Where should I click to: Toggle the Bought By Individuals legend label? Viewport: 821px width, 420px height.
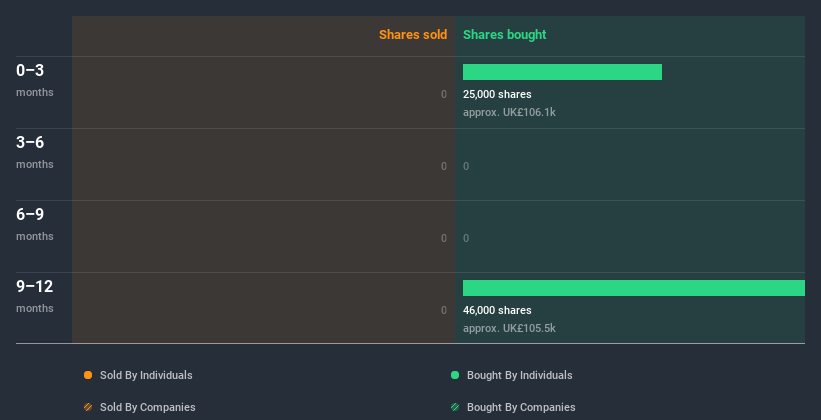click(x=519, y=375)
